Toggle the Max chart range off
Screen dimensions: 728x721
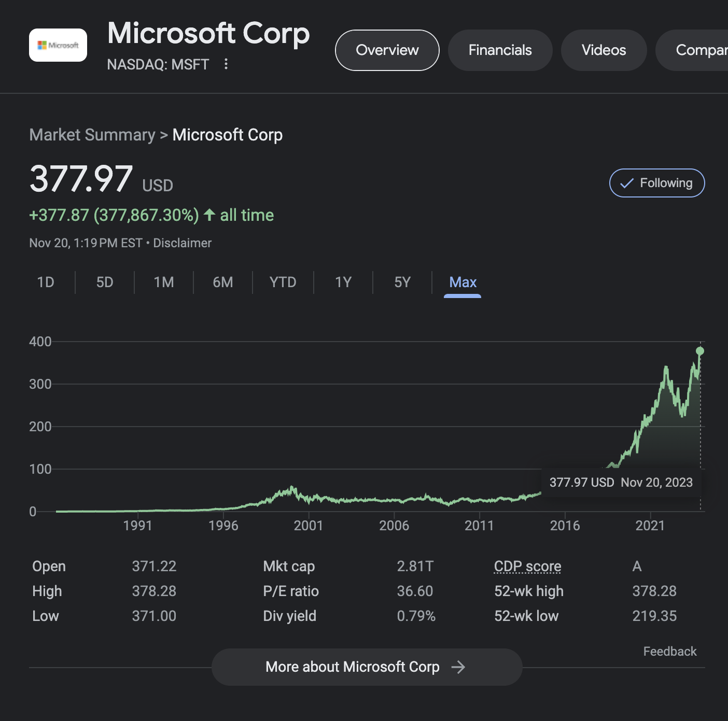tap(463, 282)
